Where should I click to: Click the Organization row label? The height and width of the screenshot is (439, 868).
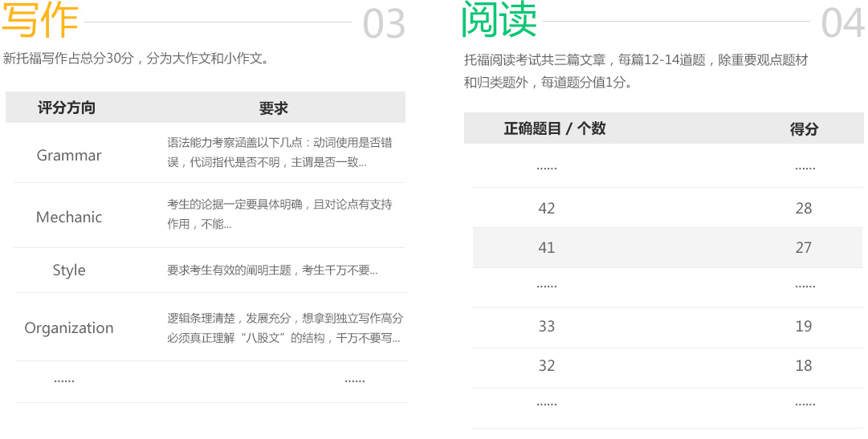click(x=69, y=327)
